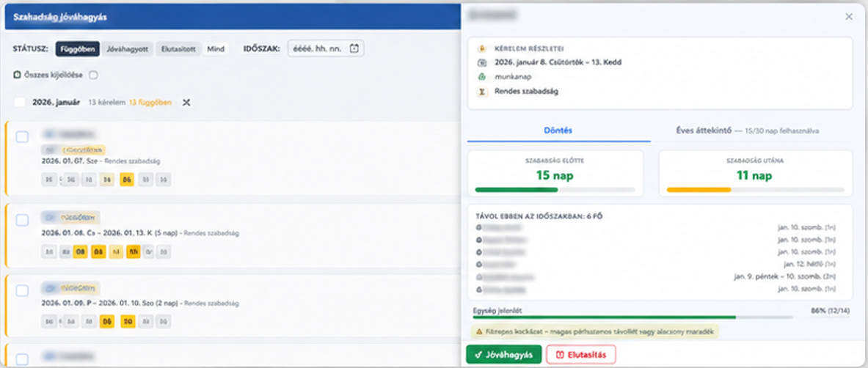This screenshot has height=368, width=868.
Task: Click icon beside KÉRELEM RÉSZLETEI heading
Action: [481, 48]
